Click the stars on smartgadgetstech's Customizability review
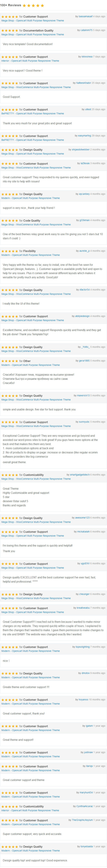 [x=10, y=475]
